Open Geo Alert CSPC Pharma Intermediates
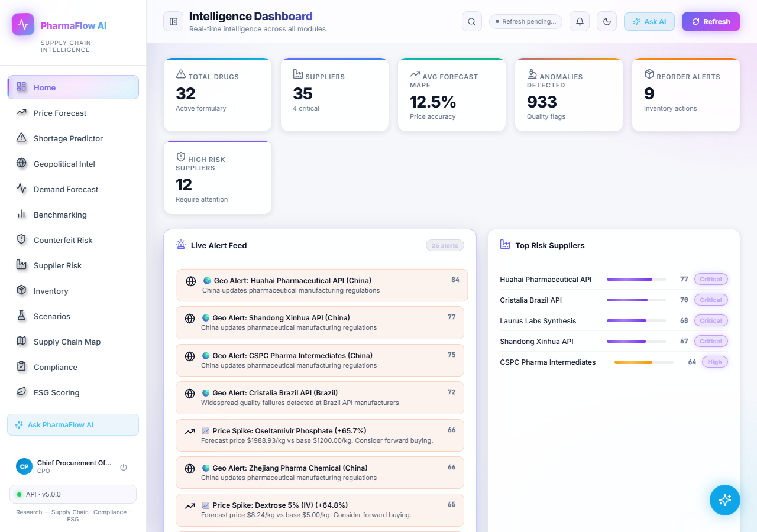757x532 pixels. coord(320,361)
